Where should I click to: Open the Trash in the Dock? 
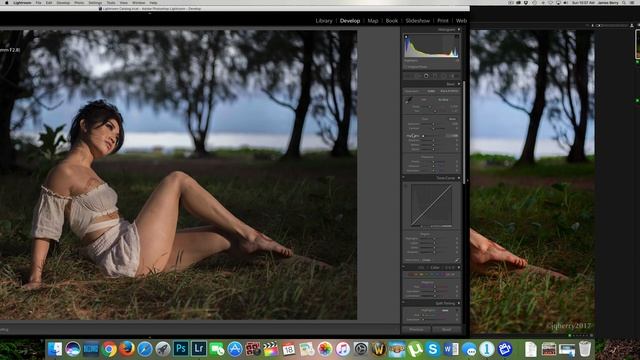pyautogui.click(x=585, y=349)
